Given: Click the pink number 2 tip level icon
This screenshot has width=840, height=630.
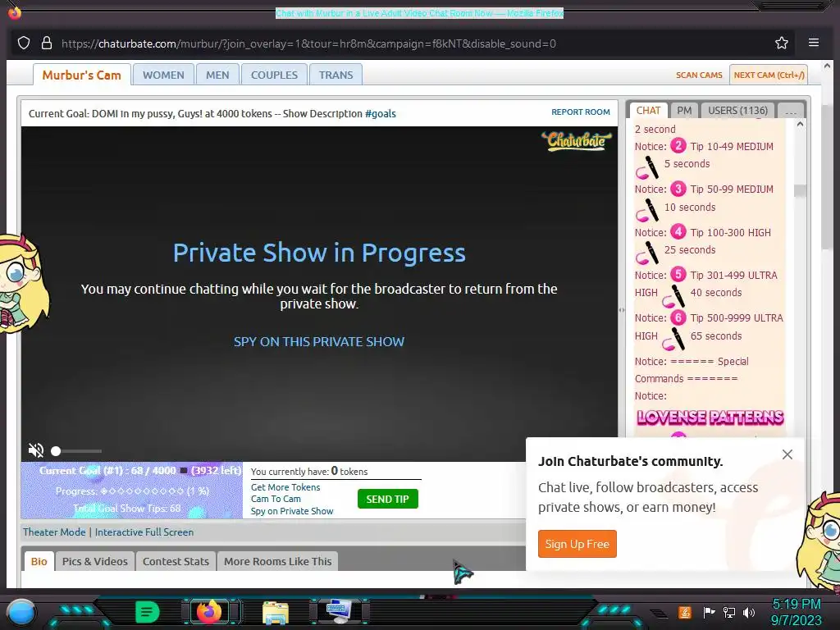Looking at the screenshot, I should tap(678, 145).
